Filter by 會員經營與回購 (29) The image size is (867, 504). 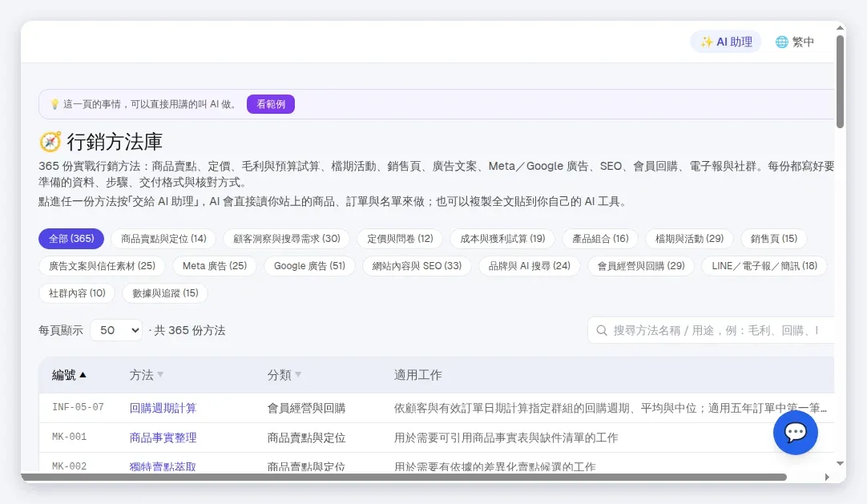pyautogui.click(x=641, y=266)
